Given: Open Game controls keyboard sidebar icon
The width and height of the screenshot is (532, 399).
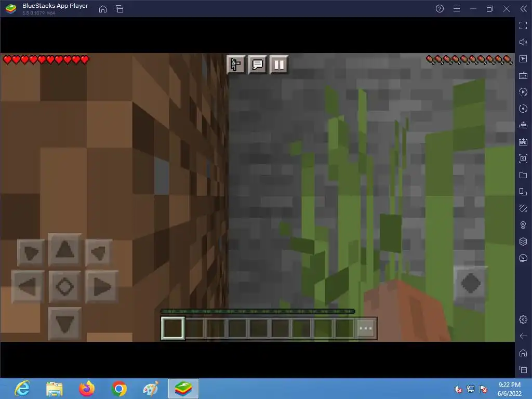Looking at the screenshot, I should (x=523, y=75).
